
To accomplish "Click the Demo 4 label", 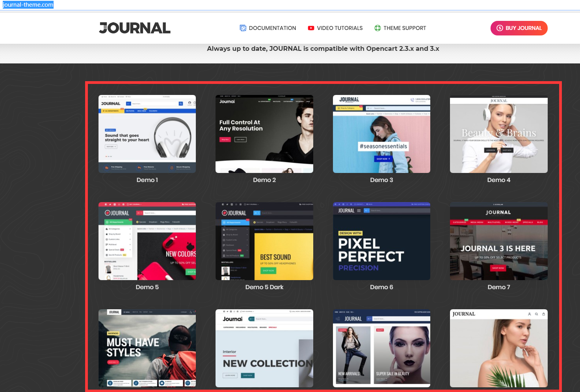I will coord(499,180).
